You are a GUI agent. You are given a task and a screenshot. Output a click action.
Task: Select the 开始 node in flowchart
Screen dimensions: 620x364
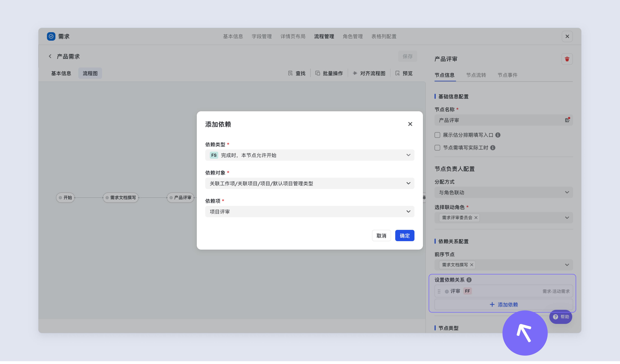[65, 198]
